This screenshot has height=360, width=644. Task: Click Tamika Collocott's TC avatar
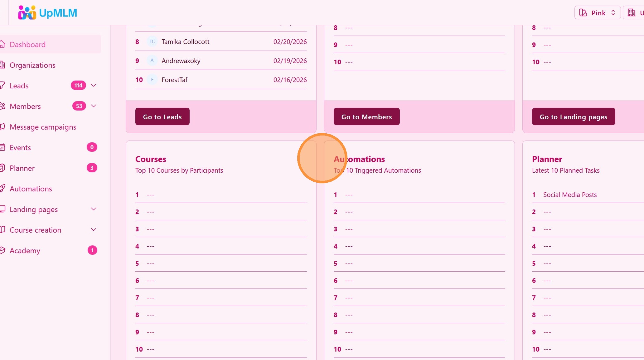click(152, 42)
